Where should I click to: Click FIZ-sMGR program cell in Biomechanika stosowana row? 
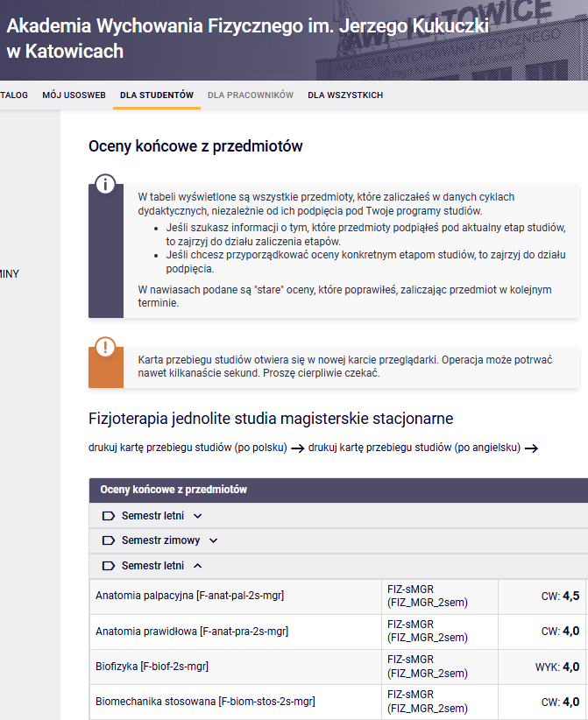440,702
